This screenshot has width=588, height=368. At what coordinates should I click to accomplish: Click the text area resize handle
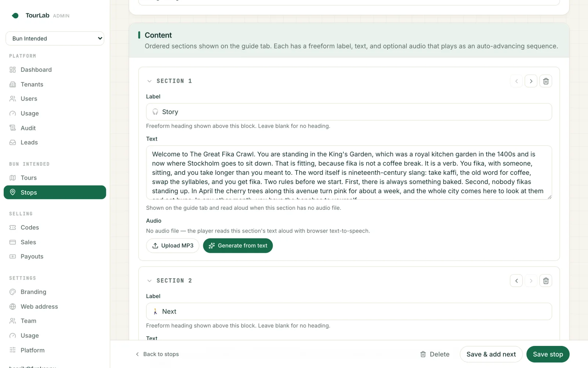coord(549,197)
